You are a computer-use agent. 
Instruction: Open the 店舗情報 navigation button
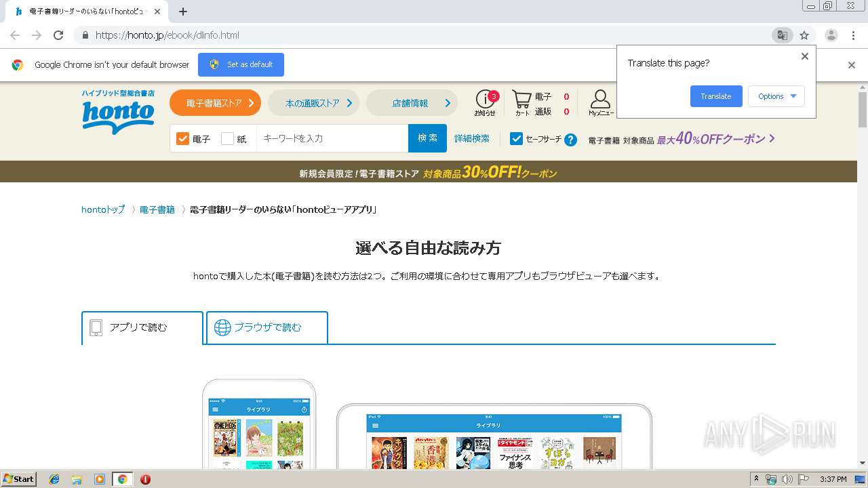tap(412, 103)
